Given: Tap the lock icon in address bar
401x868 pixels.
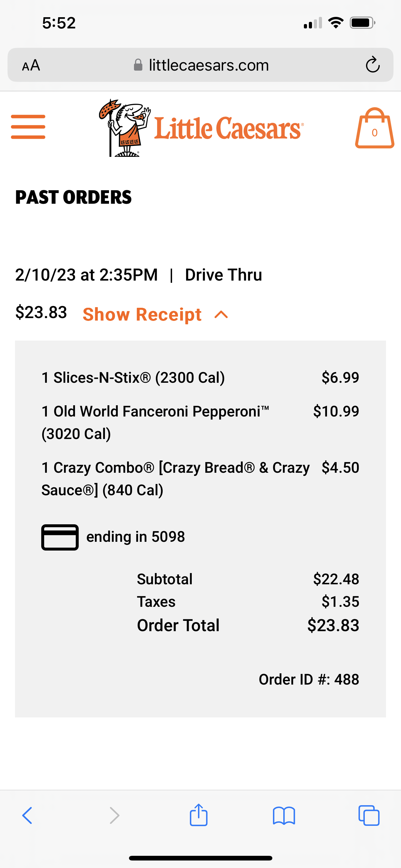Looking at the screenshot, I should [x=138, y=65].
